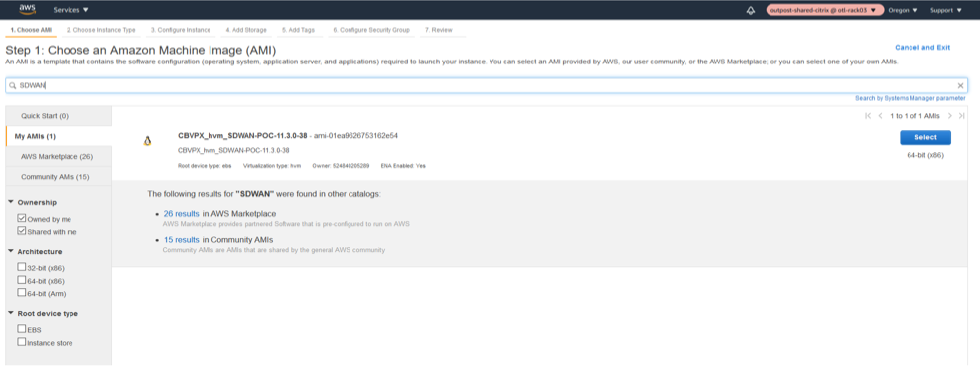Open the Quick Start (0) catalog tab

59,116
